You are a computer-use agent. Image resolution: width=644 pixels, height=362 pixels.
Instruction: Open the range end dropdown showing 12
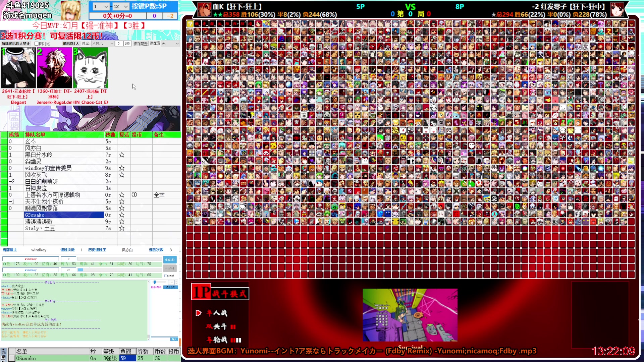click(x=121, y=6)
